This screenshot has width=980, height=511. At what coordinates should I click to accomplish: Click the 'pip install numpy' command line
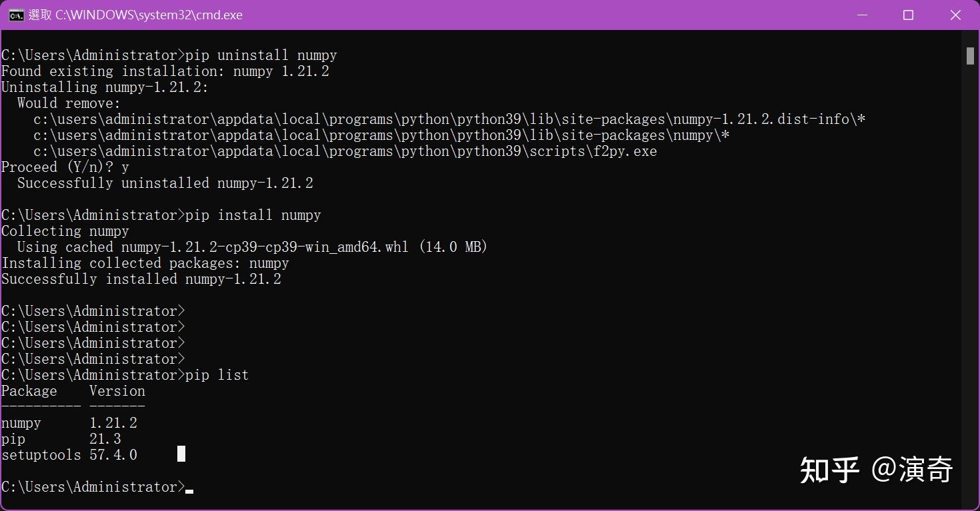pos(253,215)
